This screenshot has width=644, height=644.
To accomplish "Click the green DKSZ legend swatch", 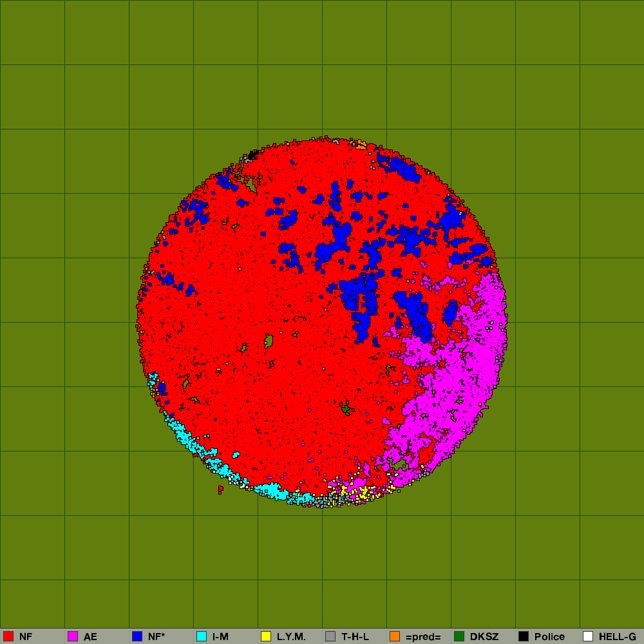I will [x=459, y=636].
